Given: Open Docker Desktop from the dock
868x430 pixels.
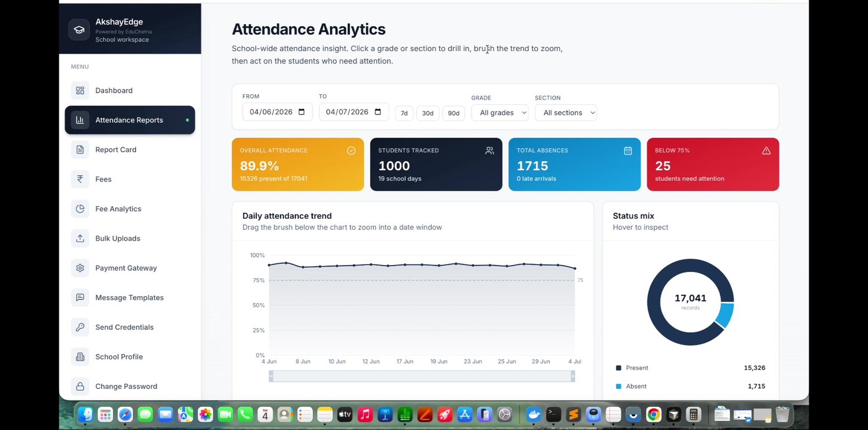Looking at the screenshot, I should pos(534,414).
